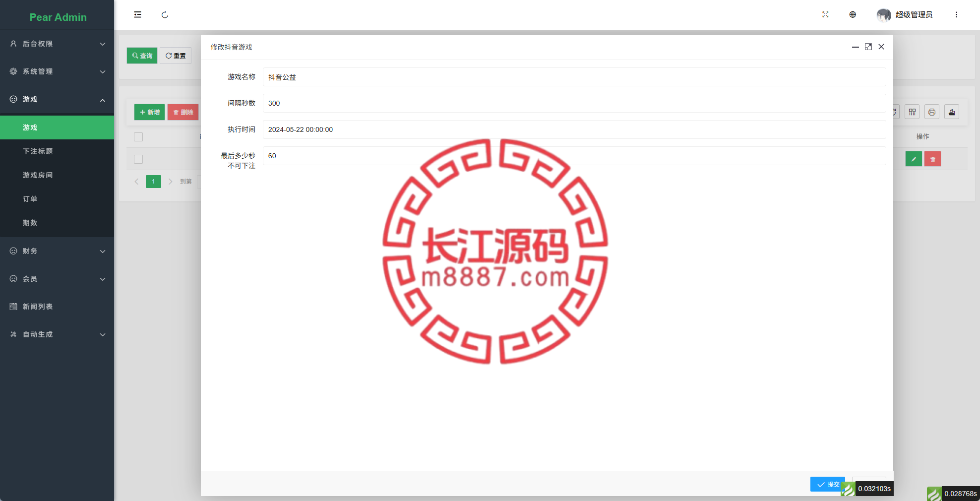The image size is (980, 501).
Task: Click the red trash delete icon in row
Action: point(932,159)
